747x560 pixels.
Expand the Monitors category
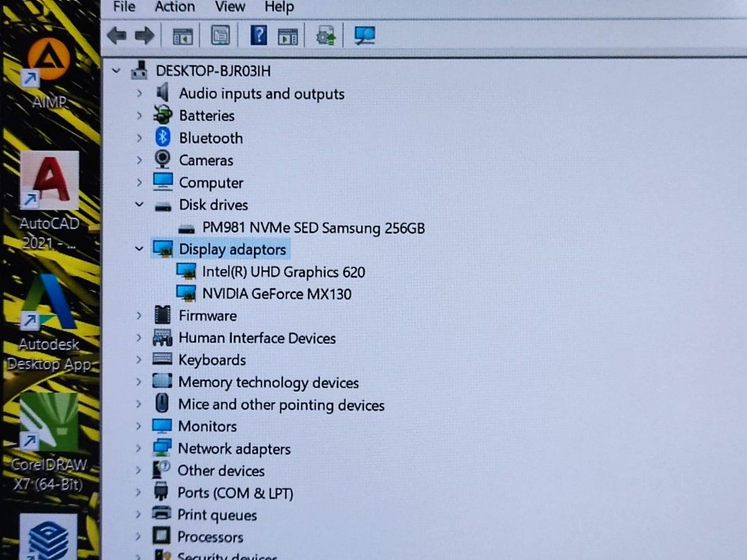[x=140, y=426]
